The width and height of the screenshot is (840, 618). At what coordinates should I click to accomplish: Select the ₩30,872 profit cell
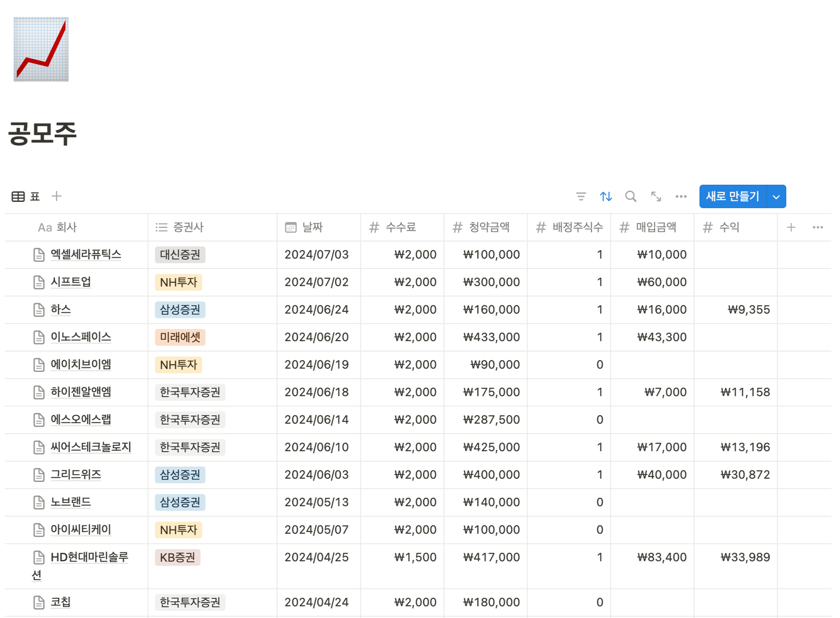[x=735, y=475]
